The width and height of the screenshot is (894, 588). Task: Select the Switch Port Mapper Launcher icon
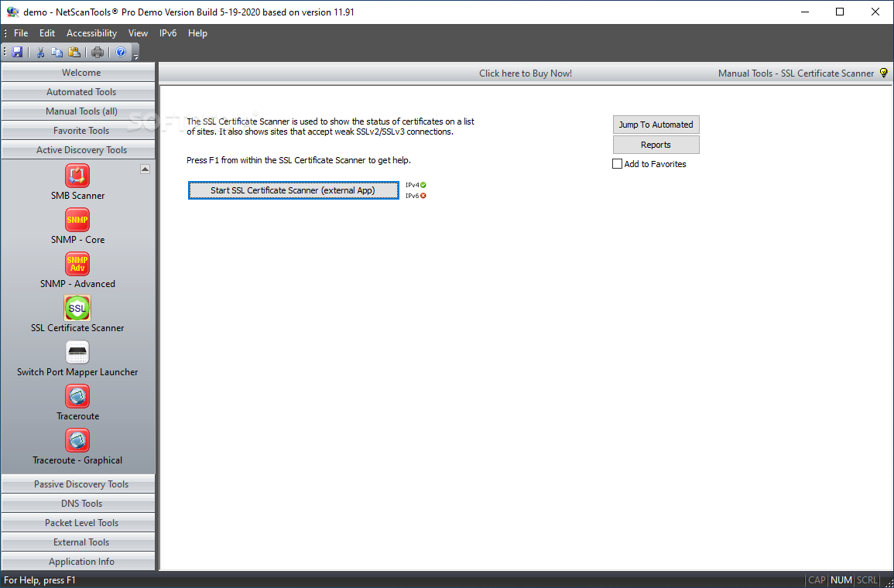point(77,352)
